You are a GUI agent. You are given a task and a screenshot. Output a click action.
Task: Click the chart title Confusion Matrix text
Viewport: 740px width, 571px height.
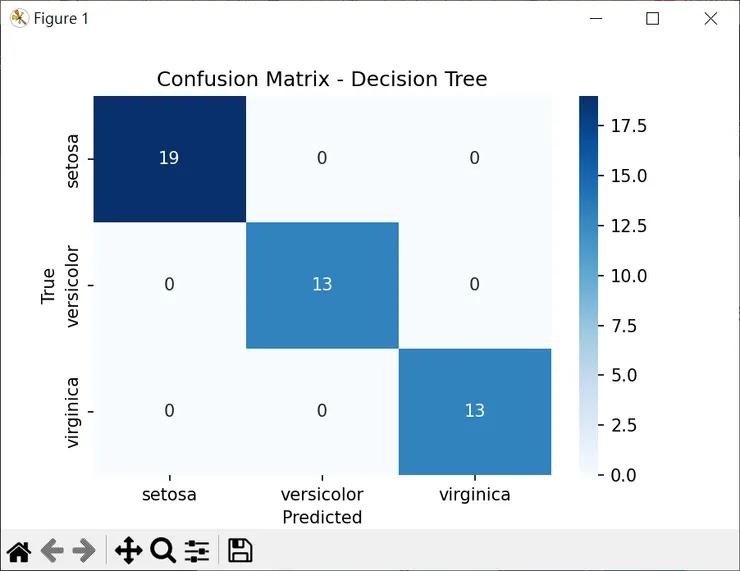tap(322, 79)
